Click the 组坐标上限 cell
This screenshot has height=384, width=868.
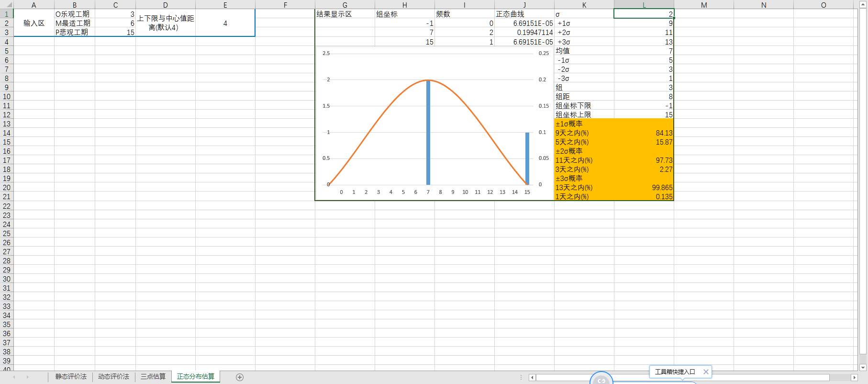tap(584, 114)
